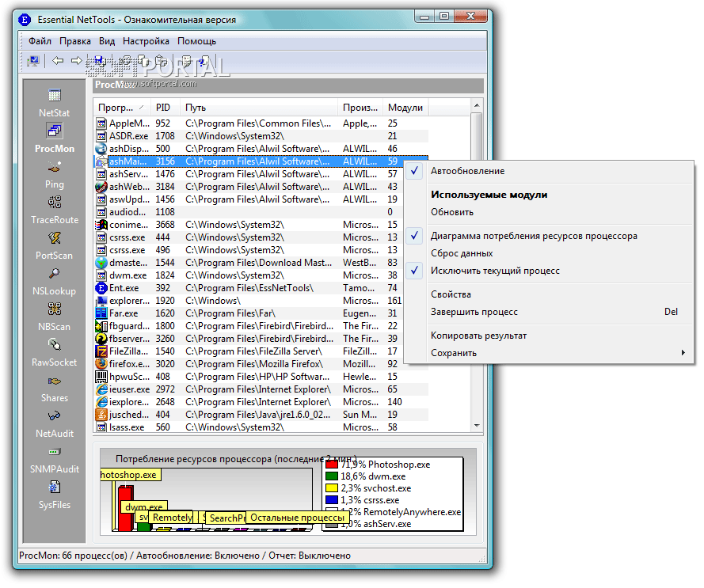Click the Back arrow toolbar button
704x588 pixels.
[x=58, y=60]
